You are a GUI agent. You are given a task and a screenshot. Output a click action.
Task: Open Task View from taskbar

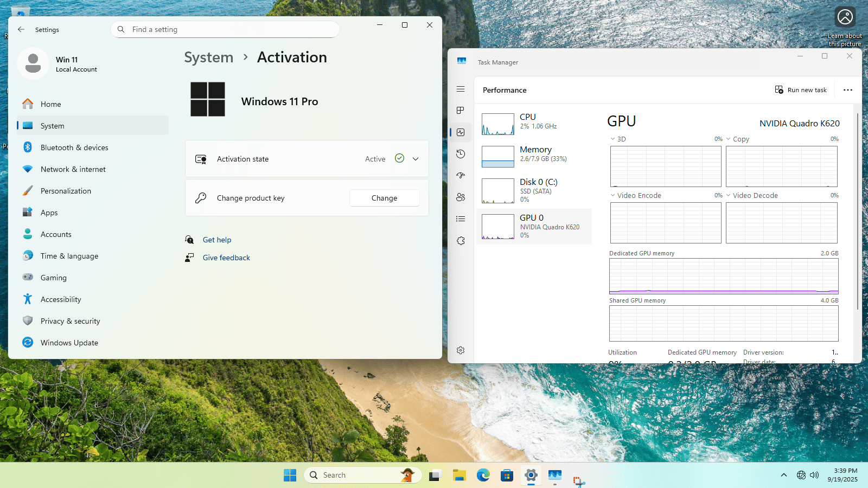(x=436, y=475)
